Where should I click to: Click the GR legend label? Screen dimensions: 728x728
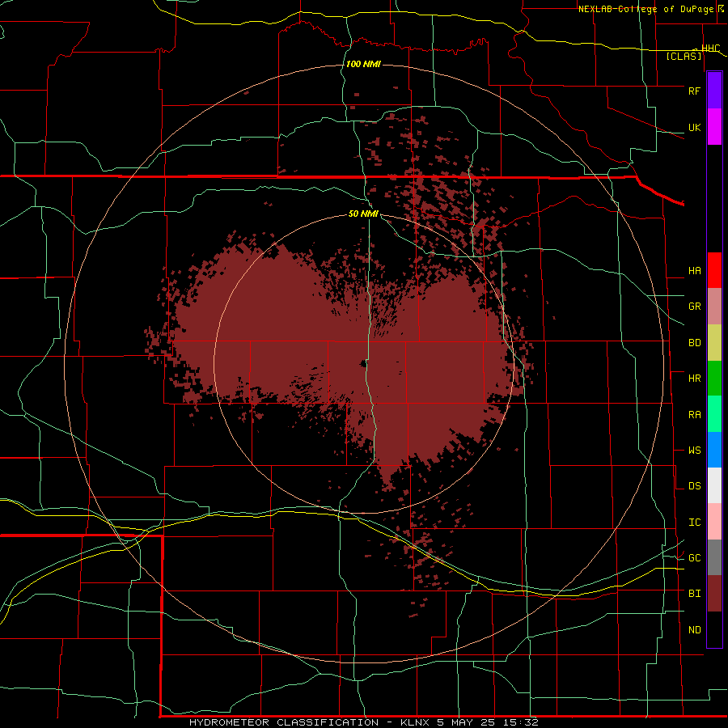[x=694, y=307]
